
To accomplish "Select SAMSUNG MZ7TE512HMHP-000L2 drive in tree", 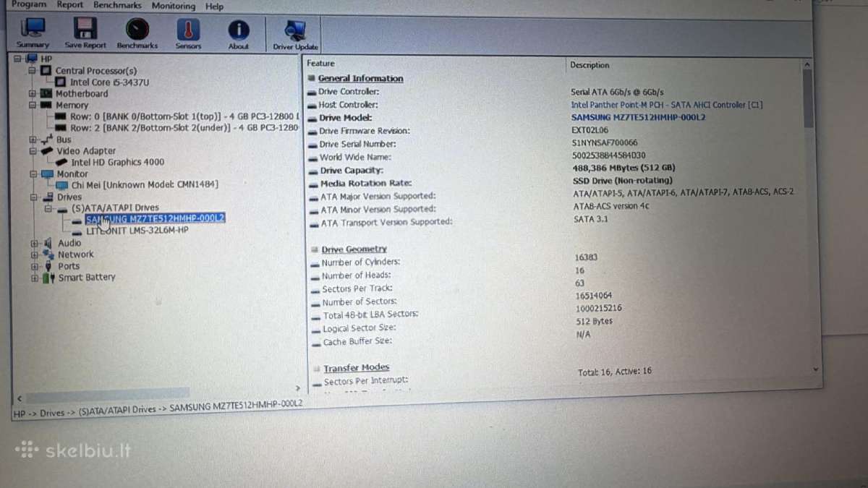I will pos(155,218).
